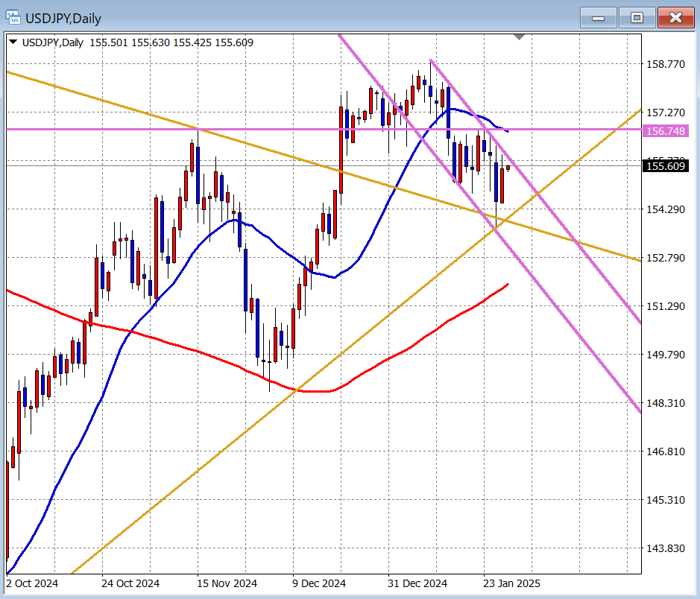This screenshot has height=599, width=700.
Task: Click the 31 Dec 2024 date label
Action: click(417, 583)
